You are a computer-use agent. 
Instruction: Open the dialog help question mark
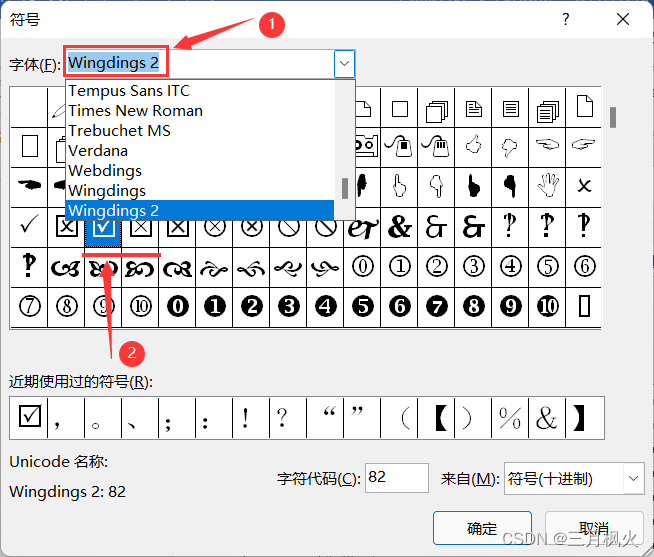(565, 19)
